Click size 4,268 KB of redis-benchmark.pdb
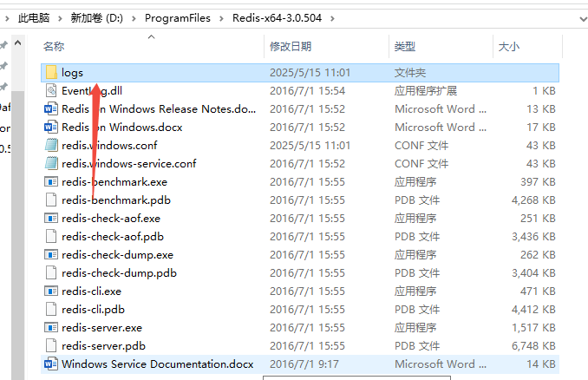The width and height of the screenshot is (588, 380). point(533,200)
